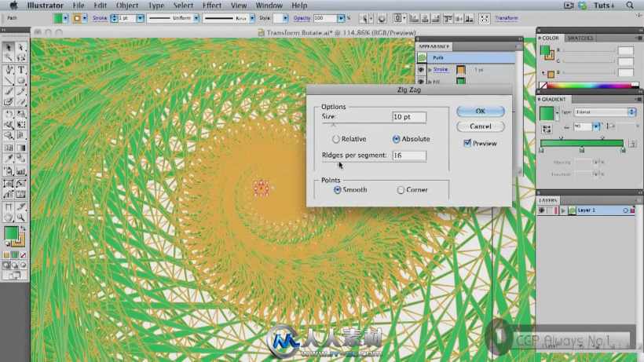This screenshot has width=644, height=362.
Task: Expand the Stroke attribute in Appearance panel
Action: [x=430, y=70]
